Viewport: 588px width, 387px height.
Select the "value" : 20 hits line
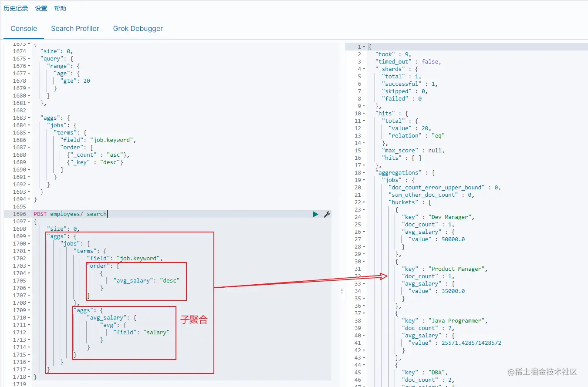pyautogui.click(x=410, y=128)
